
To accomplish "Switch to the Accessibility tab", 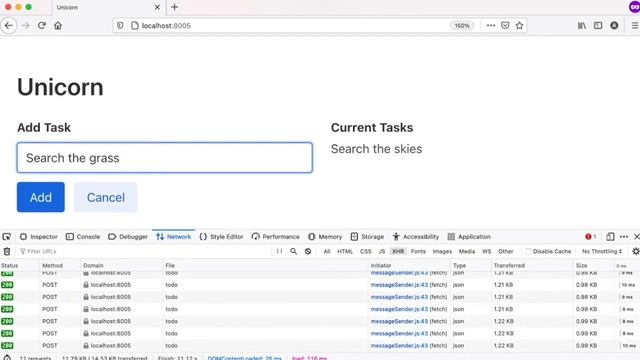I will (416, 237).
